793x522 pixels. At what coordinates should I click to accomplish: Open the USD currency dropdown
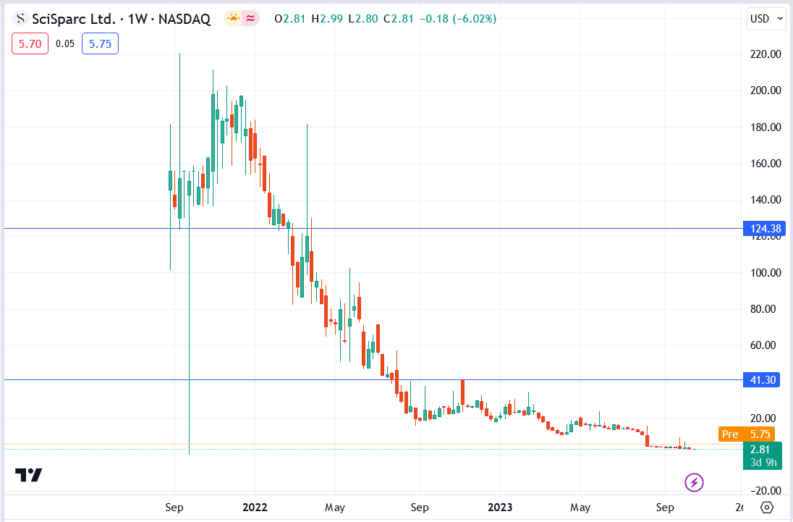764,19
